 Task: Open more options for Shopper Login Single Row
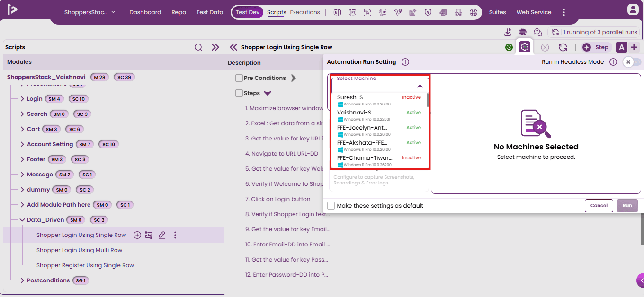pyautogui.click(x=175, y=235)
